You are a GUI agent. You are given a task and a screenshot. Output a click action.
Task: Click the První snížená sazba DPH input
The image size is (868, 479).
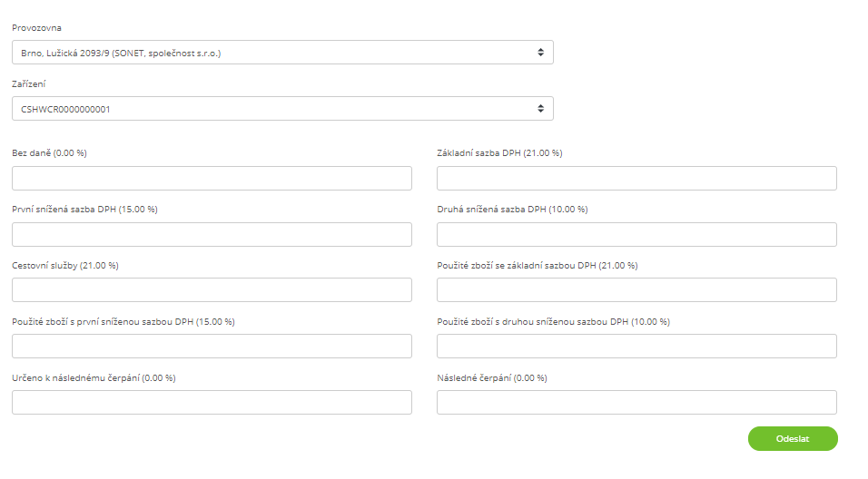click(212, 235)
